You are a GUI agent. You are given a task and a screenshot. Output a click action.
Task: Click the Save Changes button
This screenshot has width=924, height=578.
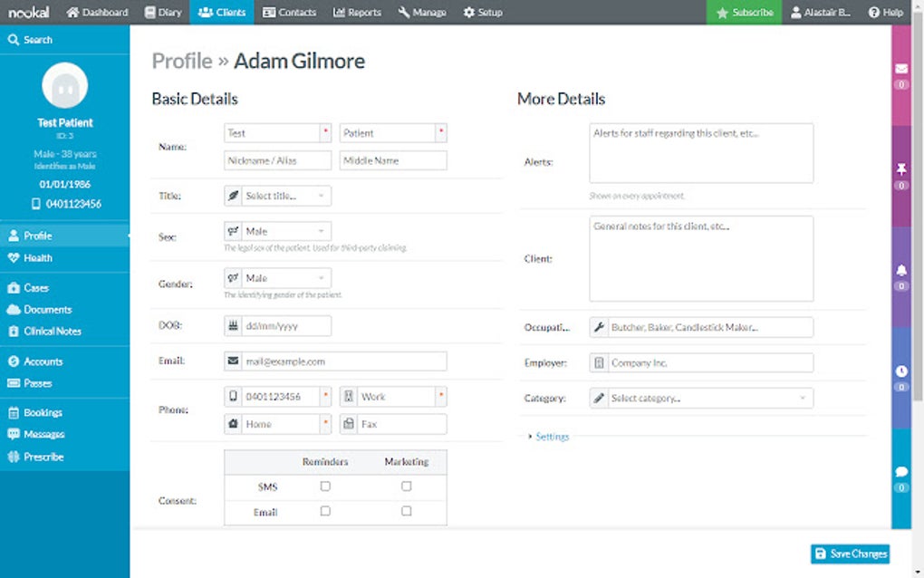[x=850, y=554]
